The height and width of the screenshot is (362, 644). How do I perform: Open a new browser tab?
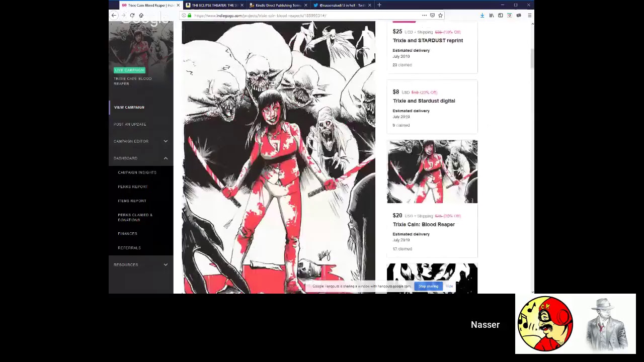point(379,5)
